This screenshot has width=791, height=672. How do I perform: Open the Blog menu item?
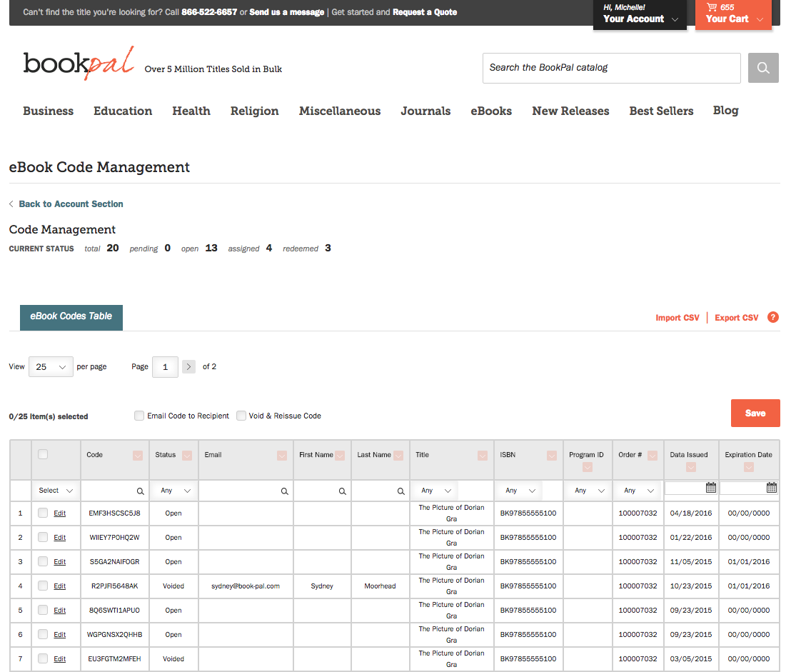(x=725, y=111)
